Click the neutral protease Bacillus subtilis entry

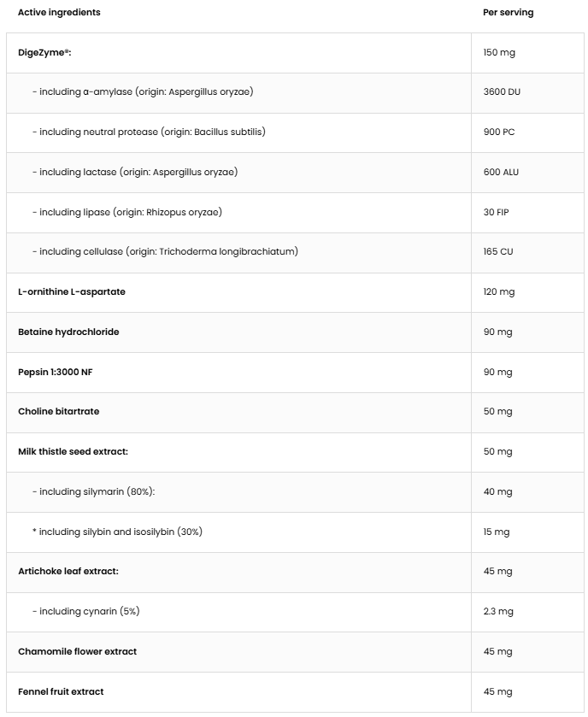(x=149, y=132)
